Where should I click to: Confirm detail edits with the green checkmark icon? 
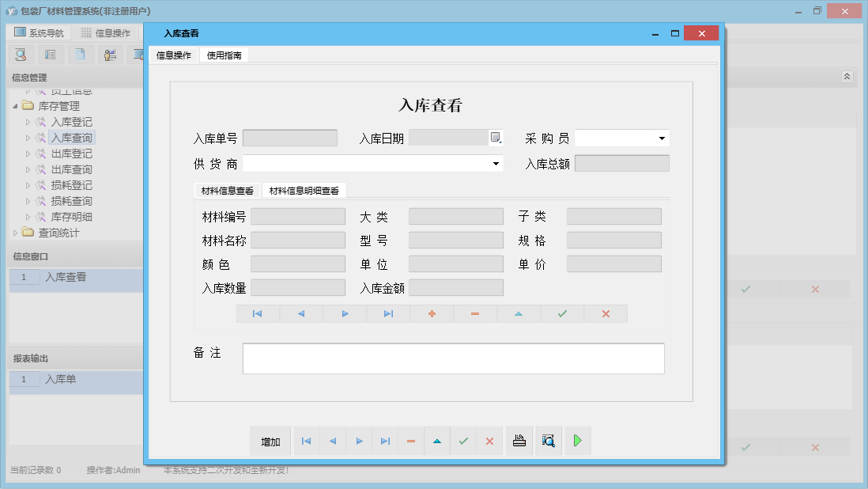point(561,313)
